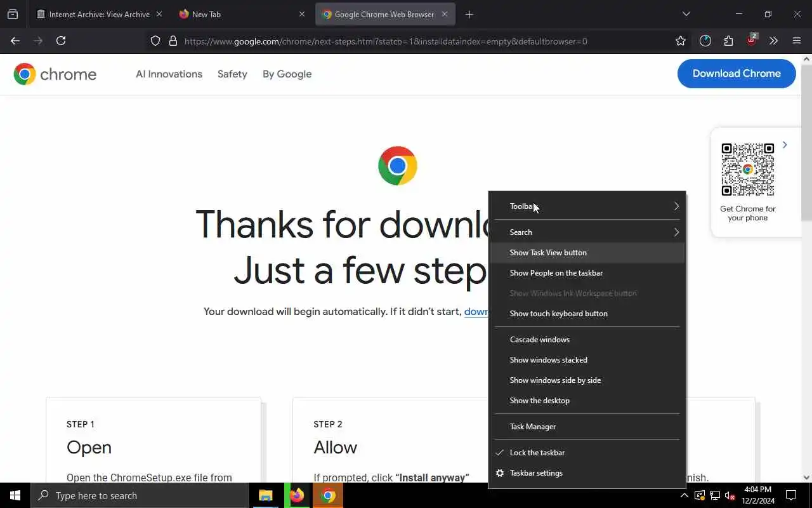Reload the current page

click(61, 41)
